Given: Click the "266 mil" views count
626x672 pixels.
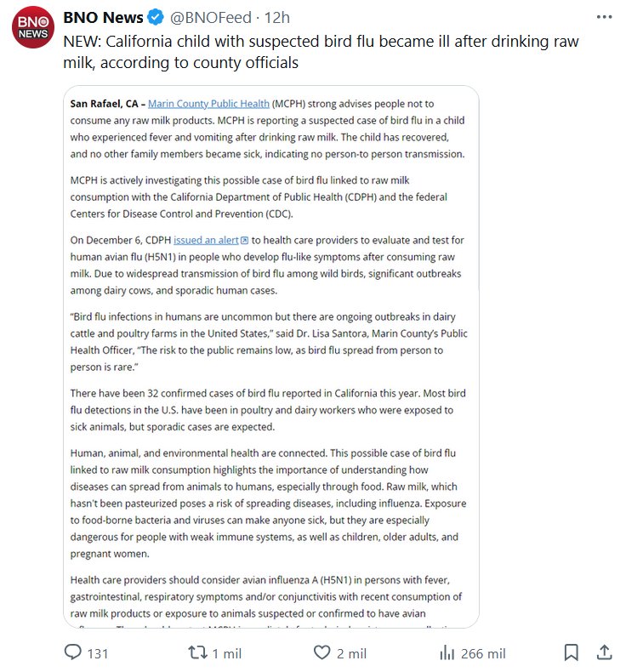Looking at the screenshot, I should click(x=483, y=653).
